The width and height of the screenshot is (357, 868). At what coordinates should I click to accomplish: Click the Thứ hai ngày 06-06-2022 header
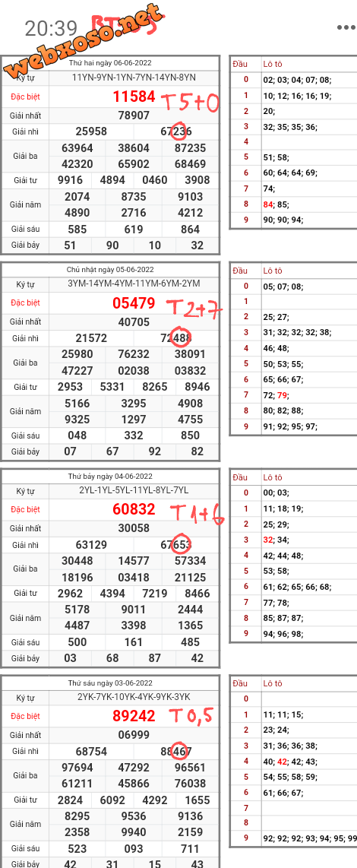point(110,62)
